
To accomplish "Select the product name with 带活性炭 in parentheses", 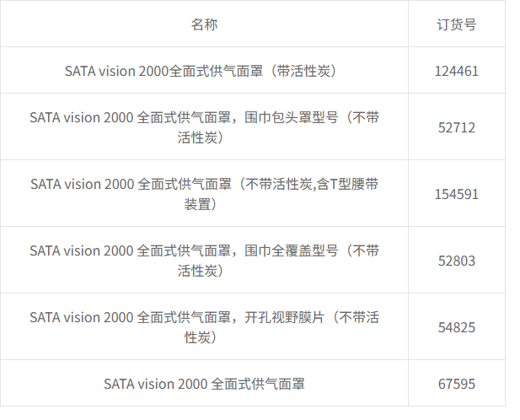I will 204,71.
